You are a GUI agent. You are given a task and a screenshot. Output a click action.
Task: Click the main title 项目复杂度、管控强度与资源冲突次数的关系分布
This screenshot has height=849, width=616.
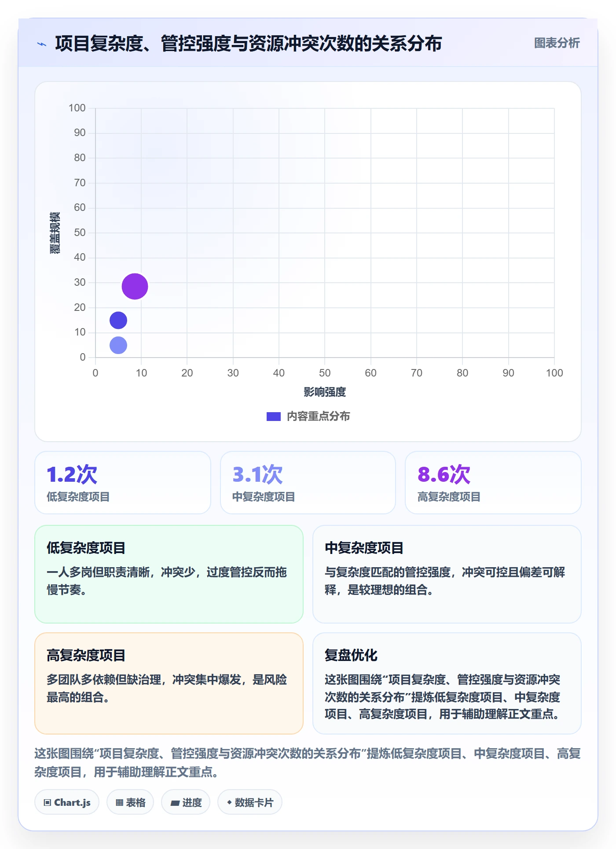[x=249, y=44]
